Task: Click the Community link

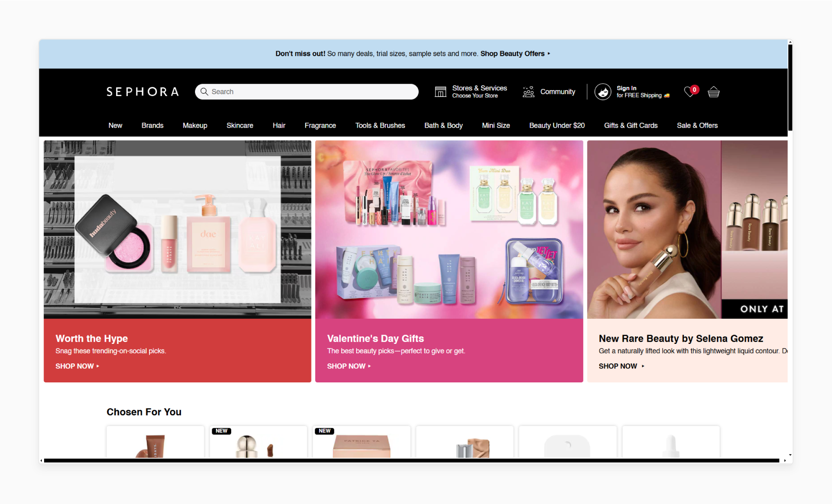Action: [x=558, y=92]
